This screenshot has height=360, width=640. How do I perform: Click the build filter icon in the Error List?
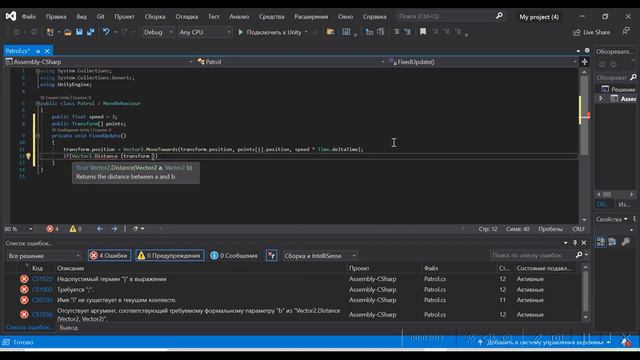tap(271, 256)
